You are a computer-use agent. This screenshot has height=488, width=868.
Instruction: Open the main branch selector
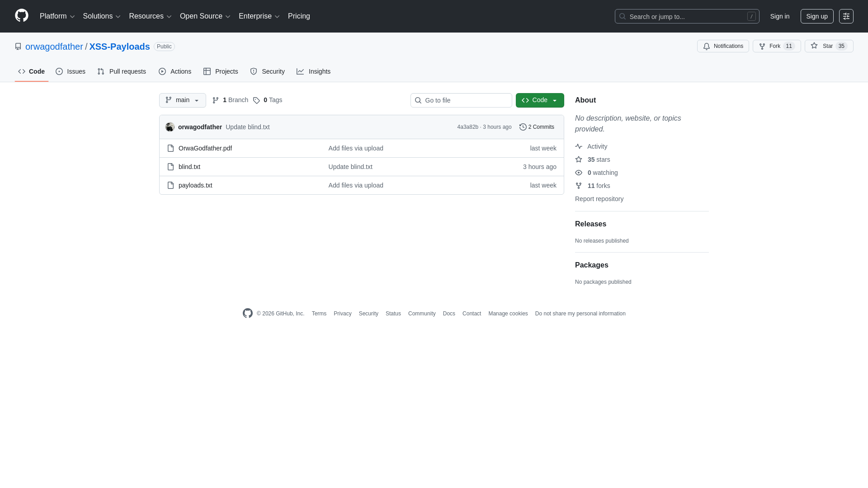(182, 100)
